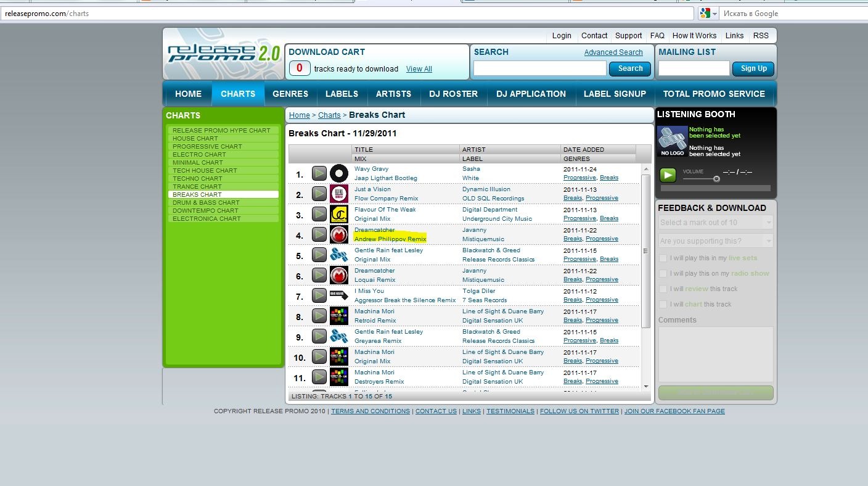Open the GENRES navigation tab
The height and width of the screenshot is (486, 868).
tap(290, 94)
